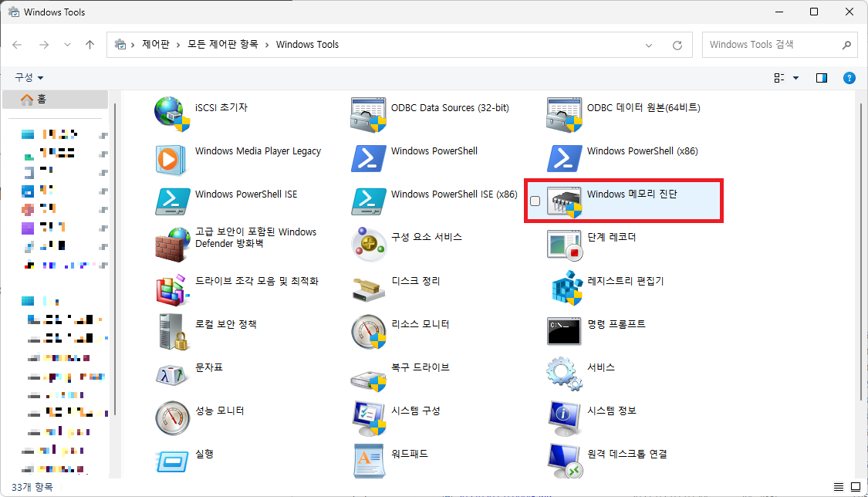Open the 서비스 gears icon

[x=564, y=374]
